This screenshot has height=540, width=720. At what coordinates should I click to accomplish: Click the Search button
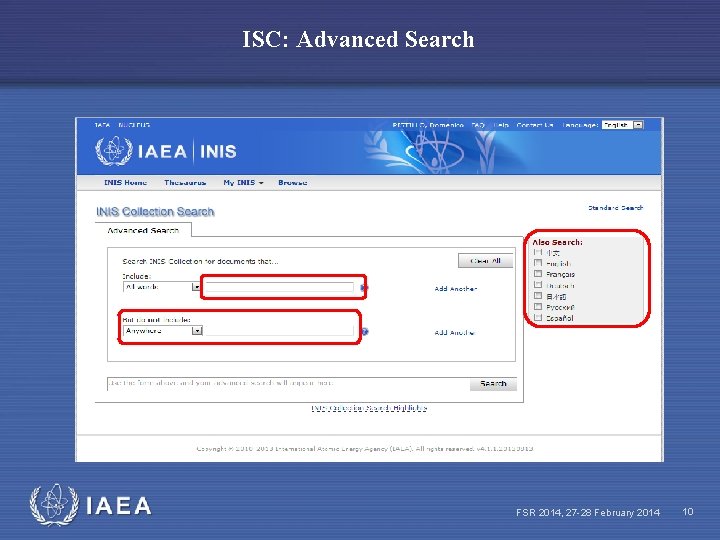coord(493,383)
